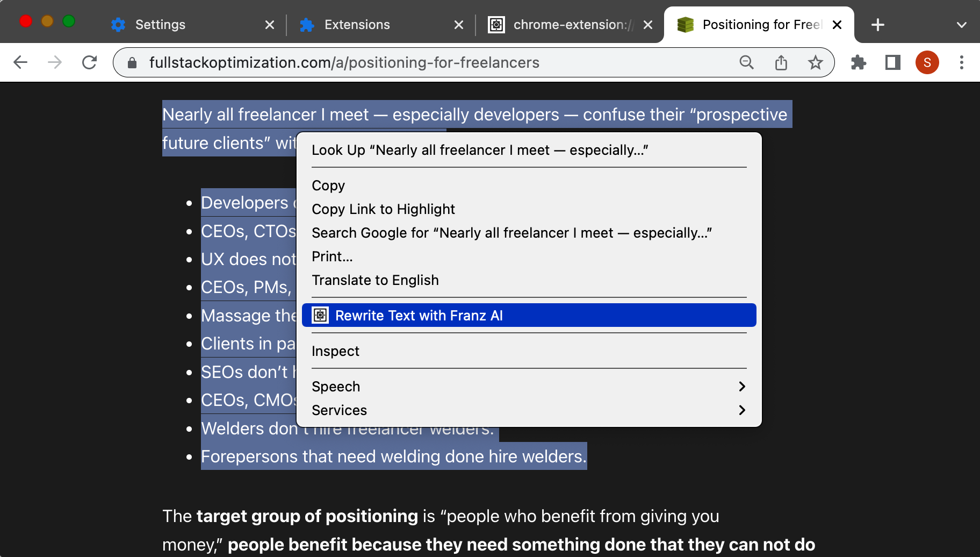Select Search Google for selected text

(x=529, y=233)
